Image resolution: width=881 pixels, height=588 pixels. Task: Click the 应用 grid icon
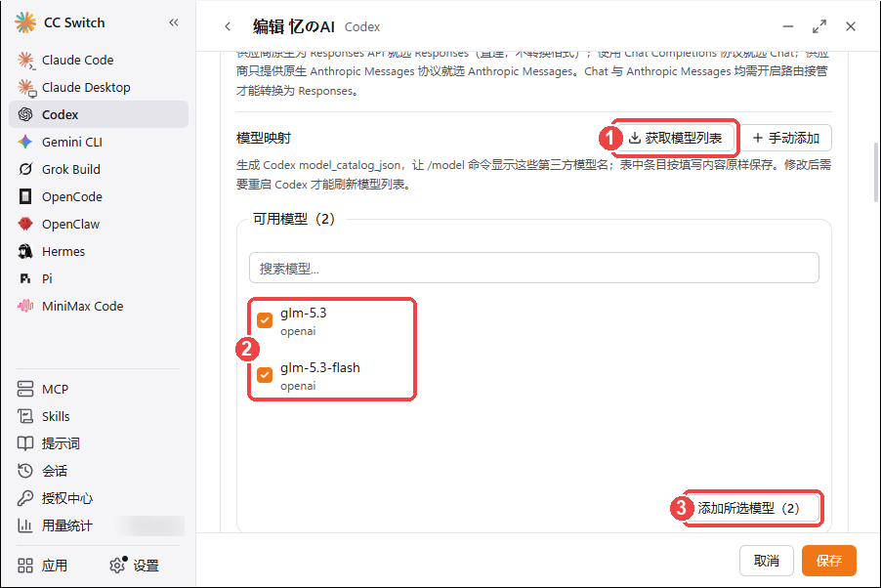coord(25,566)
